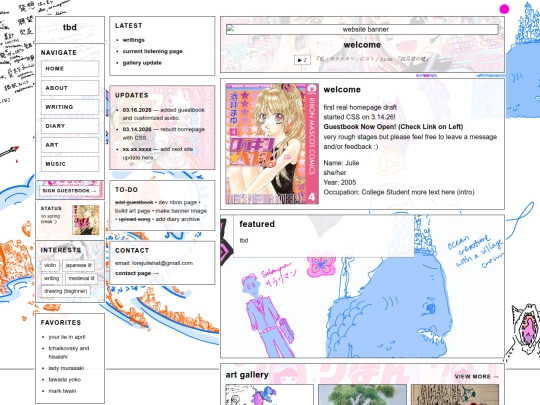Select the japanese lit interest tag

(79, 265)
